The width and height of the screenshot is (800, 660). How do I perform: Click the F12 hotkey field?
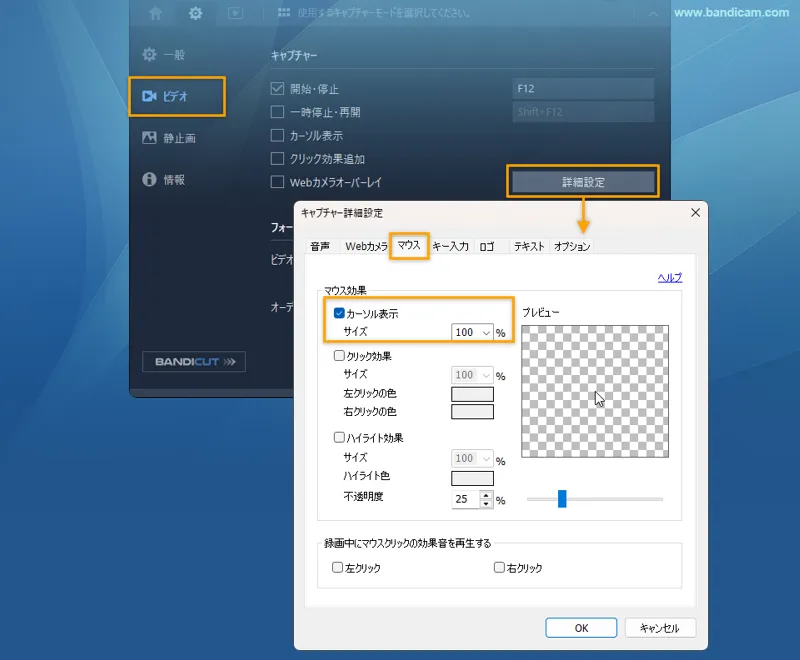point(583,89)
